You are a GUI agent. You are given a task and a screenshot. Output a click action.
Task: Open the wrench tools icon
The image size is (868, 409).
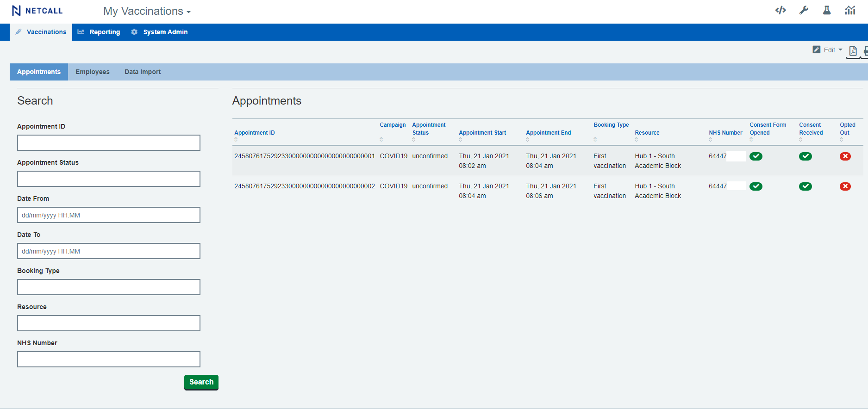804,10
